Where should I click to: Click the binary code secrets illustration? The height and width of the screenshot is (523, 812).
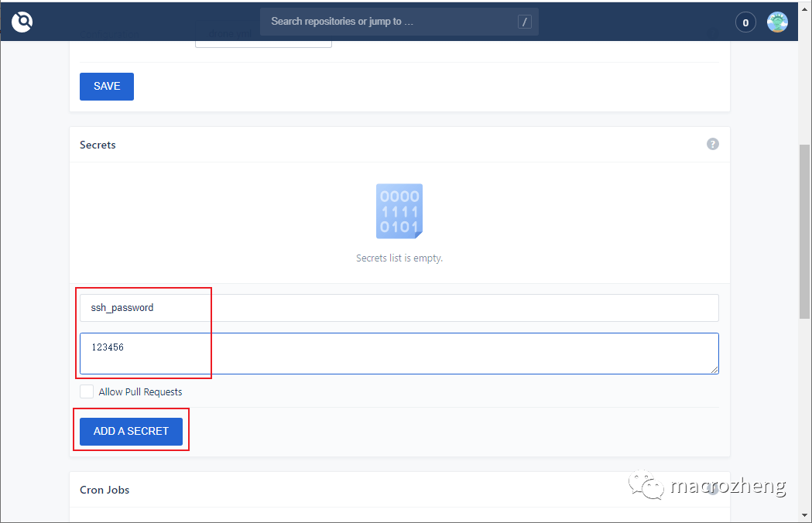point(399,210)
